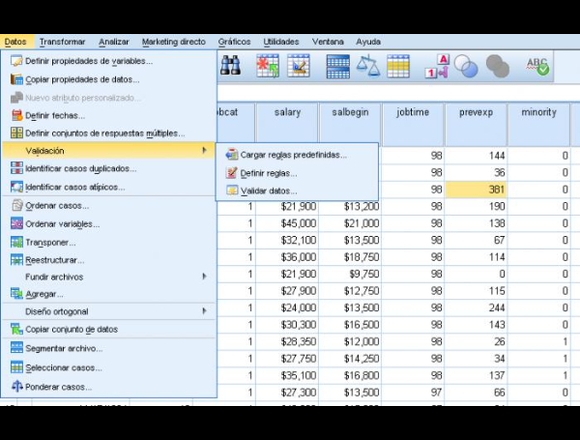Viewport: 580px width, 440px height.
Task: Click the Value Labels icon
Action: coord(437,66)
